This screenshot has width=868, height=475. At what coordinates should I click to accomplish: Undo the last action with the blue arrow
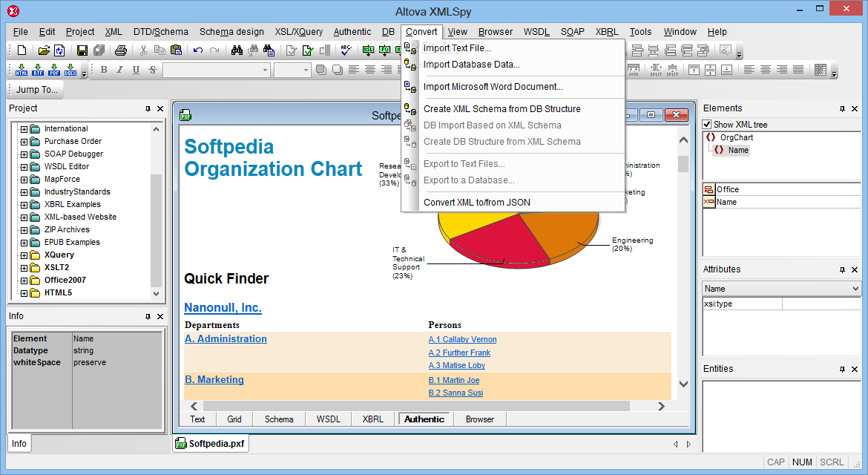[x=197, y=50]
